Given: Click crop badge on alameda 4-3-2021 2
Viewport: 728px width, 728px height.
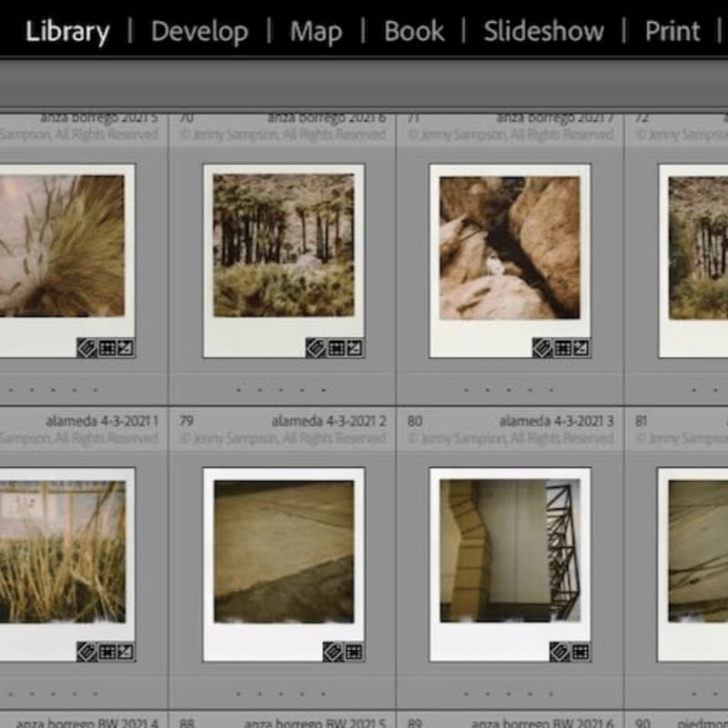Looking at the screenshot, I should tap(353, 652).
